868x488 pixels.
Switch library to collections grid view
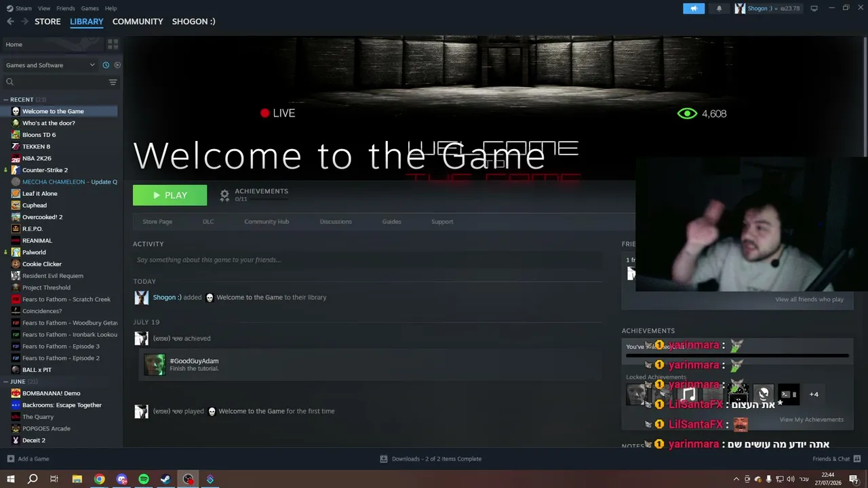[x=113, y=44]
